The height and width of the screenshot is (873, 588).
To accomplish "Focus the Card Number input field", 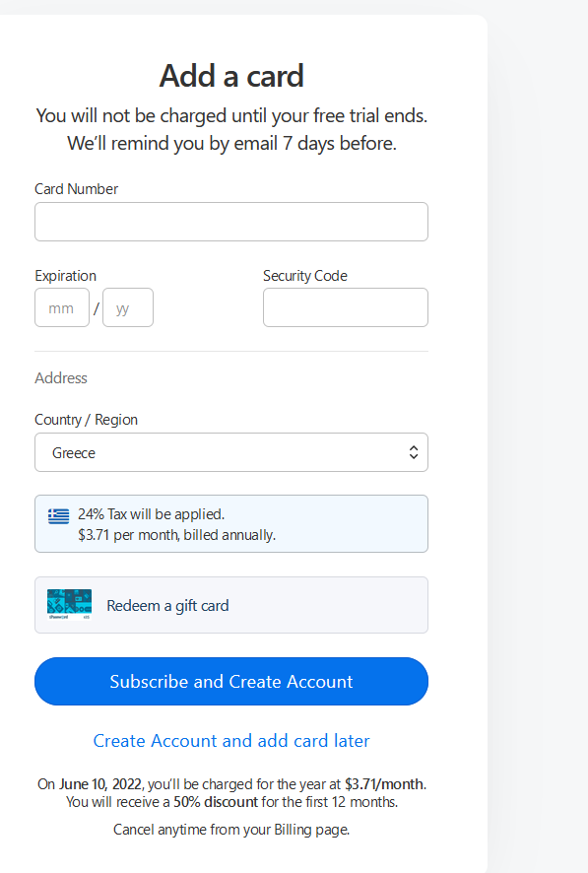I will click(231, 222).
